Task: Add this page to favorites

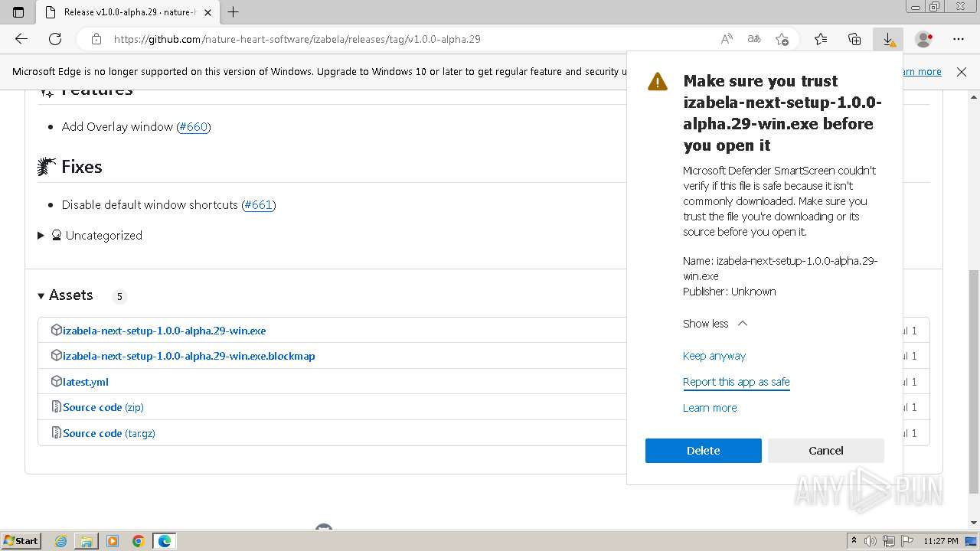Action: tap(782, 39)
